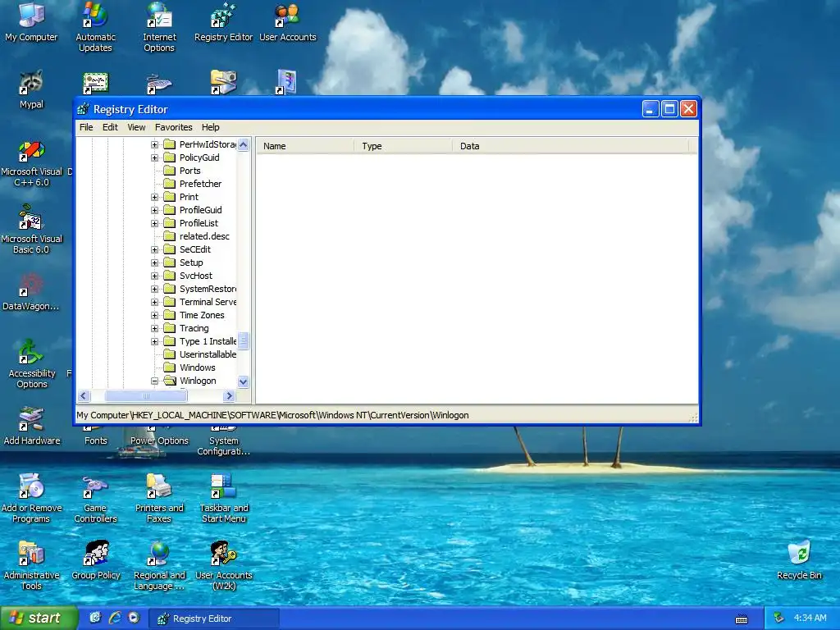Open the Recycle Bin
This screenshot has width=840, height=630.
tap(799, 560)
